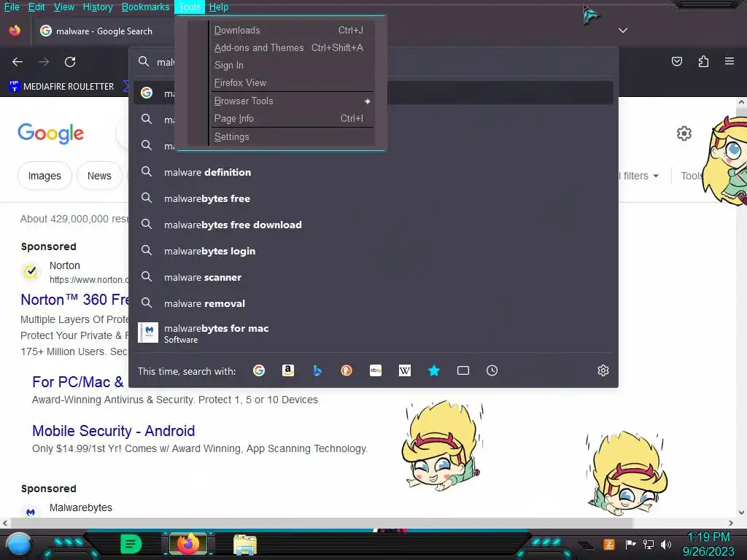Open the filters dropdown on Google

(639, 176)
